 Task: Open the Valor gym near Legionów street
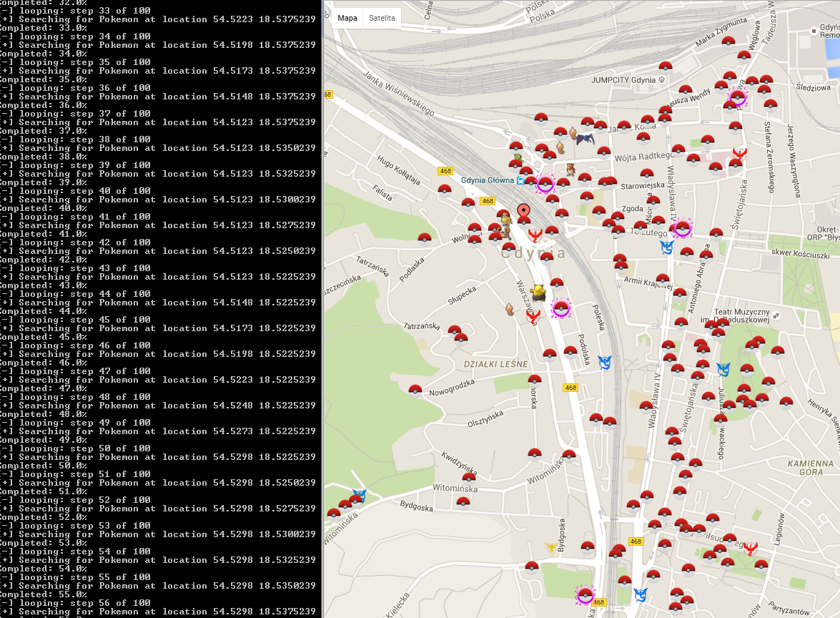751,549
